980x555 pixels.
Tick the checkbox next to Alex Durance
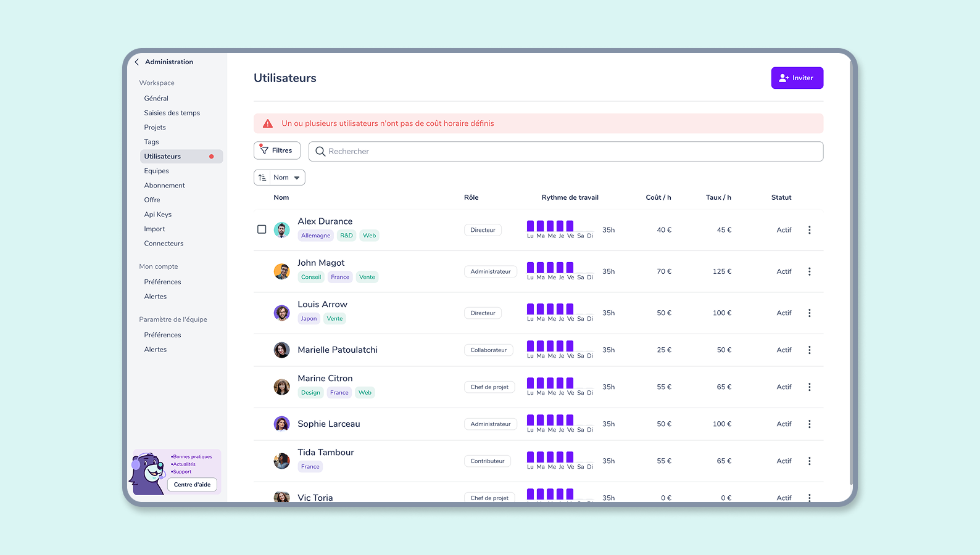[x=262, y=229]
